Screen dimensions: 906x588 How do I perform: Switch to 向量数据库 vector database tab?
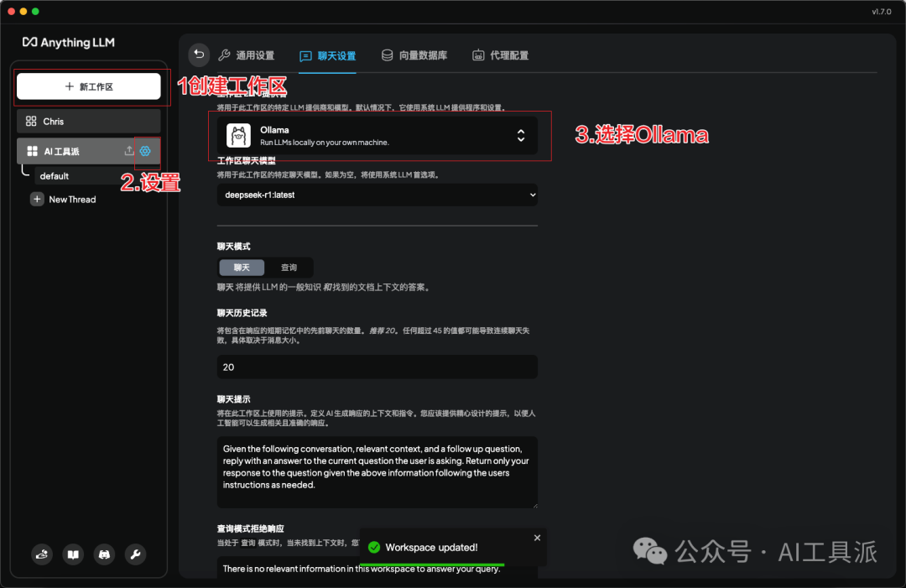[x=414, y=55]
